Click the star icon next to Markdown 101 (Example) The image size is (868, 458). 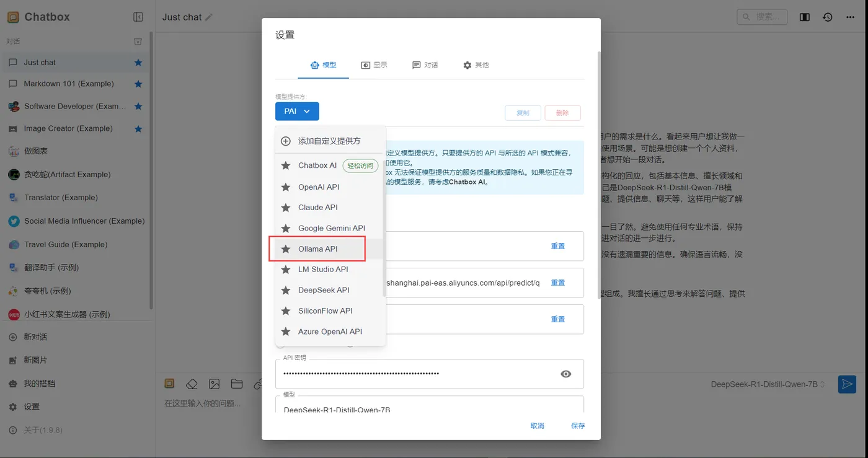tap(138, 84)
